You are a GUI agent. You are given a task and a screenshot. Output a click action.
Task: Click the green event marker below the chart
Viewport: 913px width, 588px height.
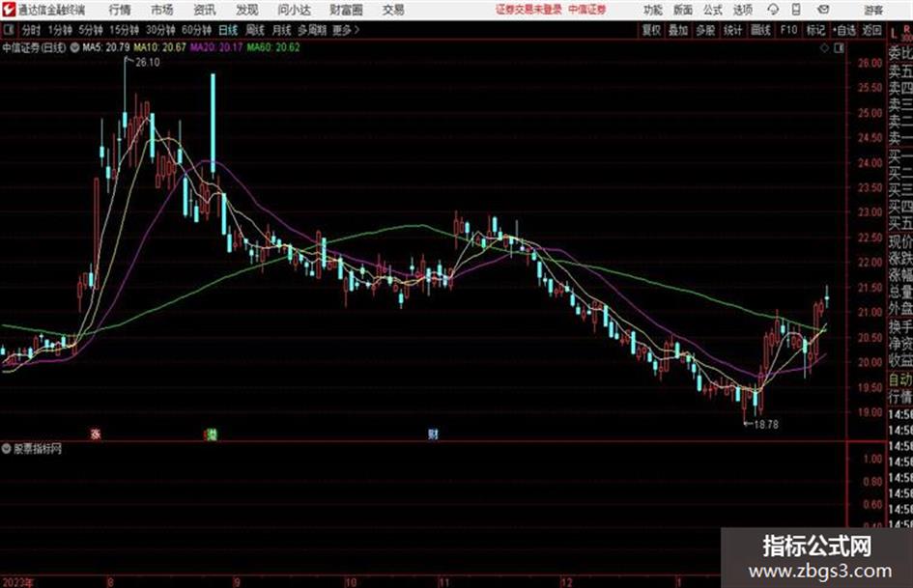[212, 434]
